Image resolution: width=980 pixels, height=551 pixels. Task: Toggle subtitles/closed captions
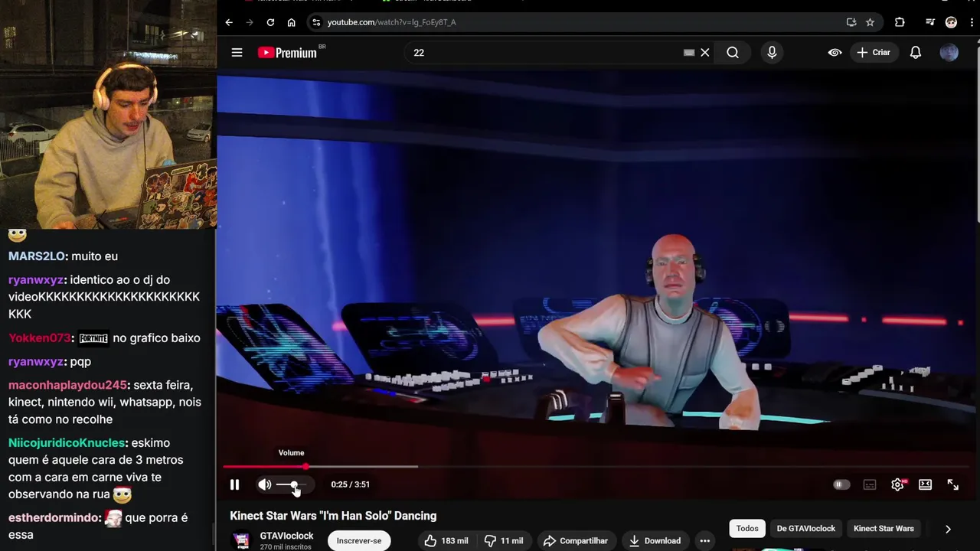(x=870, y=484)
